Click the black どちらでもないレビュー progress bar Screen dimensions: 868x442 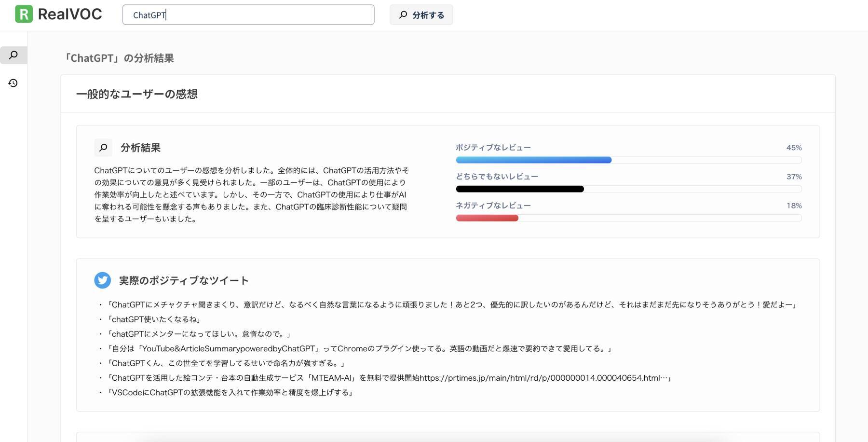click(519, 189)
